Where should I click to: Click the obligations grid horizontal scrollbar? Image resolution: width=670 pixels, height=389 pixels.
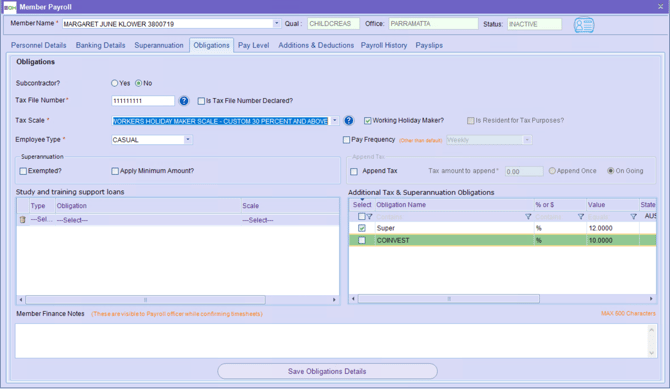[x=449, y=298]
